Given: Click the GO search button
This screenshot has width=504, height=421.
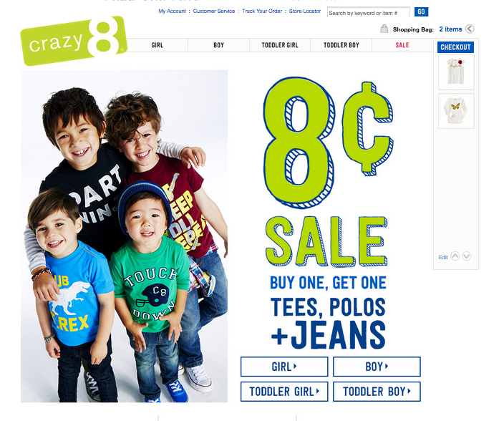Looking at the screenshot, I should coord(421,12).
